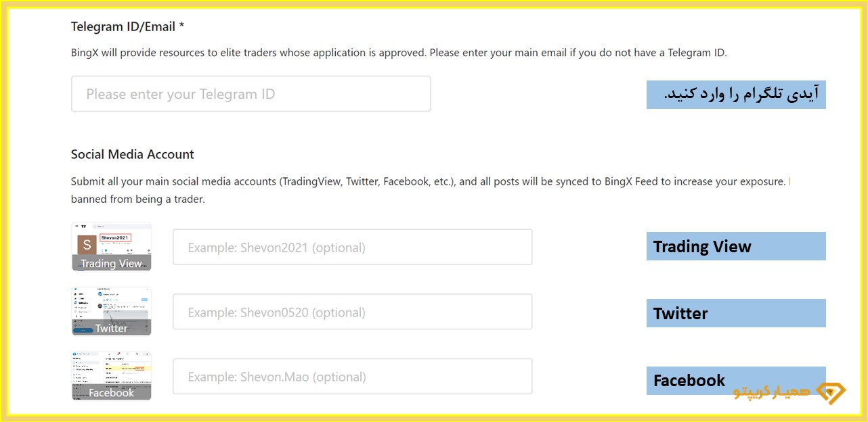
Task: Click the Hamyar Crypto Persian watermark text
Action: point(773,393)
